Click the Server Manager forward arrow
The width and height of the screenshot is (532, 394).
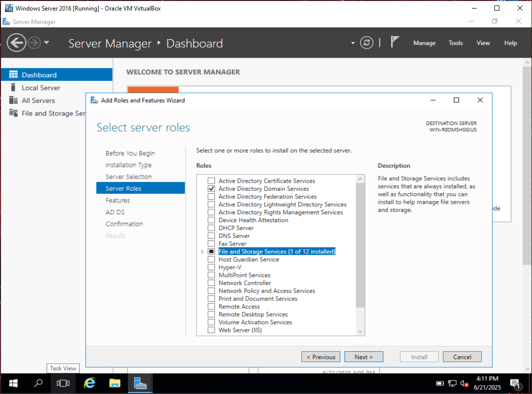(34, 43)
